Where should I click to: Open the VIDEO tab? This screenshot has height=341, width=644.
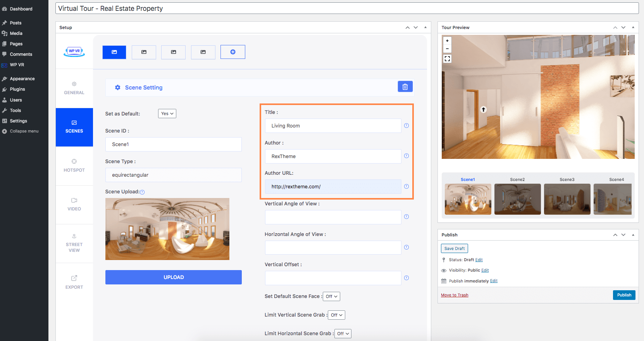click(x=74, y=205)
